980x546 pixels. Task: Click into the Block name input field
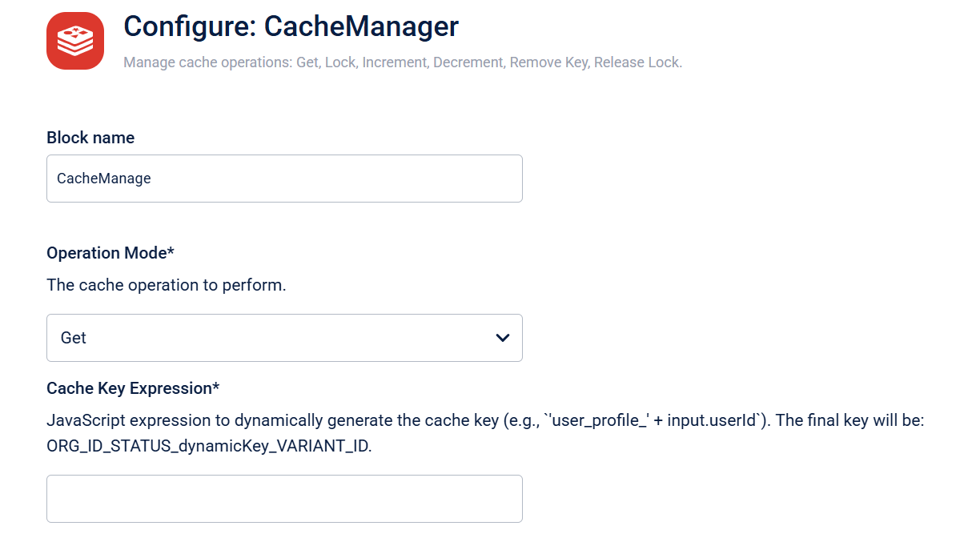tap(284, 179)
